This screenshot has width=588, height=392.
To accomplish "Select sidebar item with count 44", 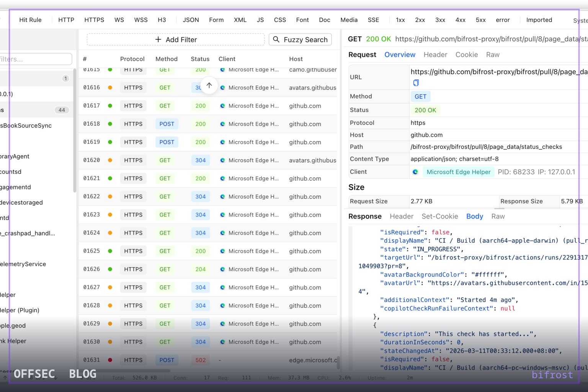I will coord(37,110).
